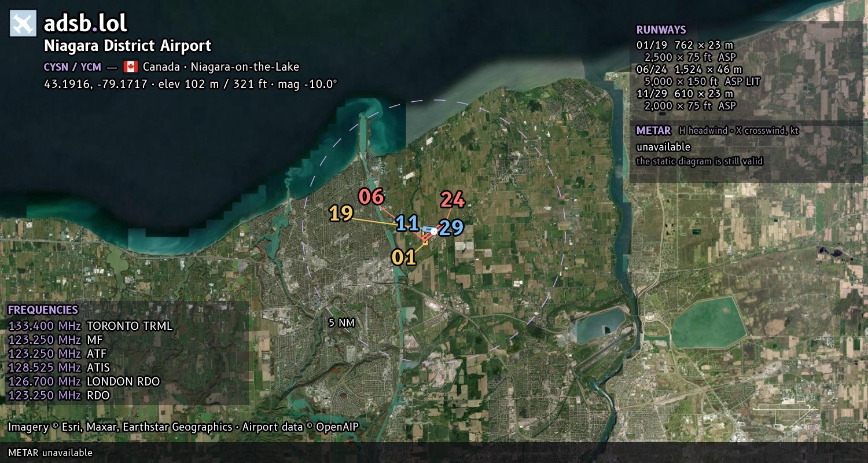Screen dimensions: 868x463
Task: Select the 128.525 MHz ATIS frequency row
Action: [x=58, y=368]
